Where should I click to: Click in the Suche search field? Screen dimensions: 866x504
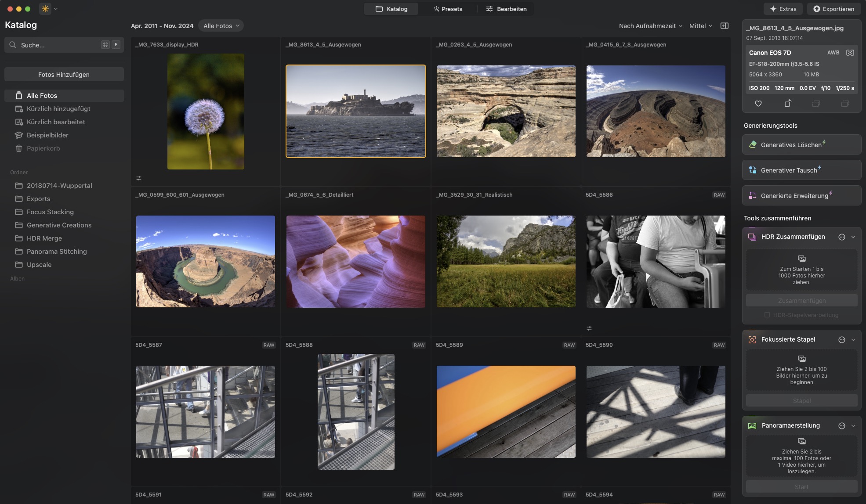tap(64, 45)
